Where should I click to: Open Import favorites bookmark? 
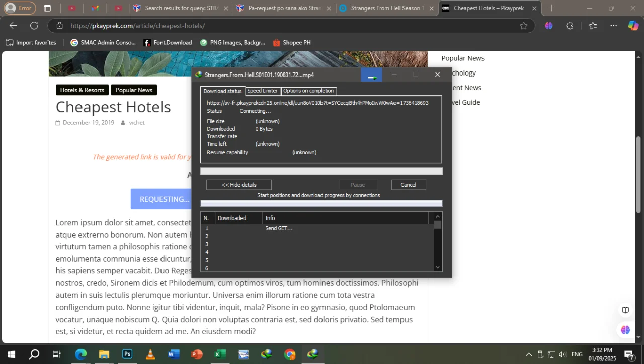(x=31, y=43)
